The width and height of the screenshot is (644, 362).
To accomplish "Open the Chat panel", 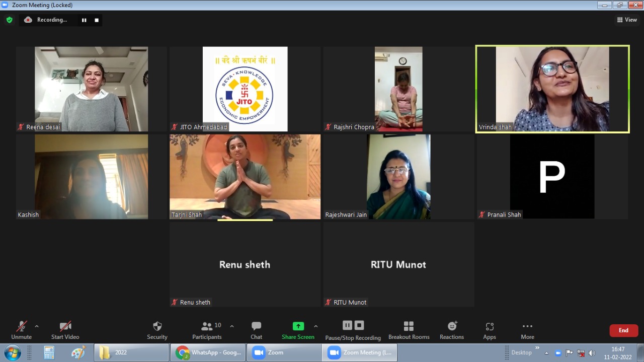I will [x=256, y=326].
